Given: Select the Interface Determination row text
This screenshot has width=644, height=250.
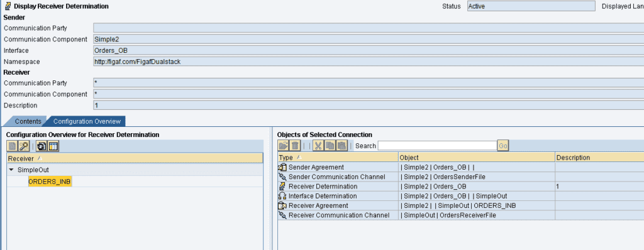Looking at the screenshot, I should (323, 196).
